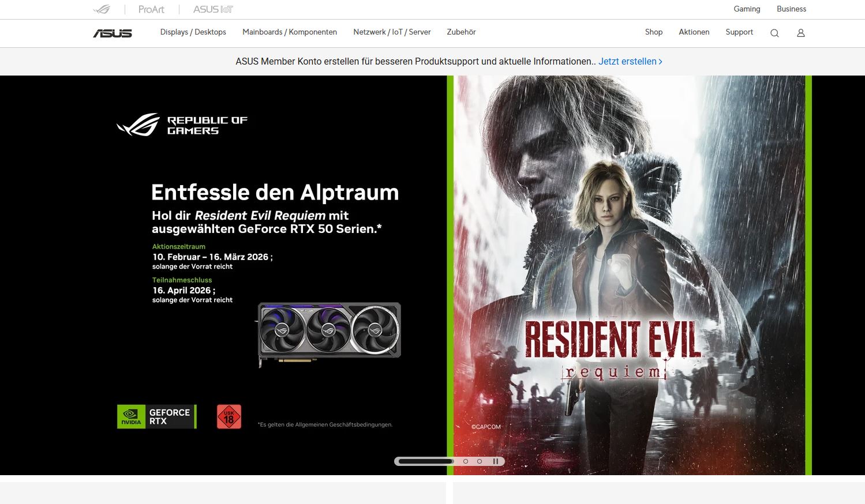
Task: Open the Support page
Action: pos(739,32)
